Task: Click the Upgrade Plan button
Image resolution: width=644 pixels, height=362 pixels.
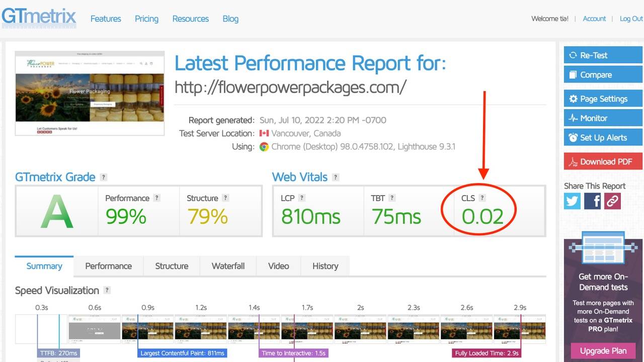Action: [x=603, y=350]
